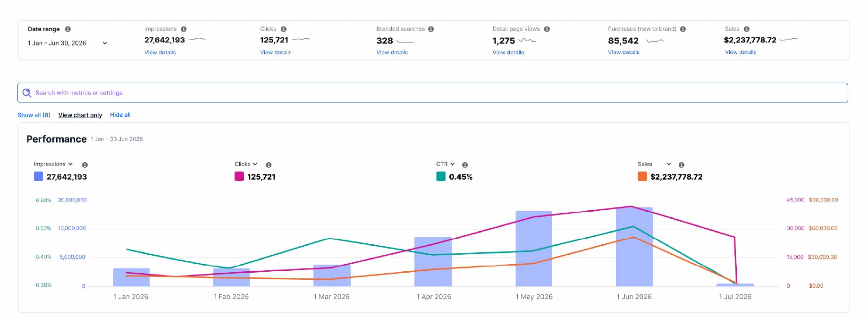Image resolution: width=868 pixels, height=319 pixels.
Task: Click the blue Impressions color swatch
Action: coord(38,177)
